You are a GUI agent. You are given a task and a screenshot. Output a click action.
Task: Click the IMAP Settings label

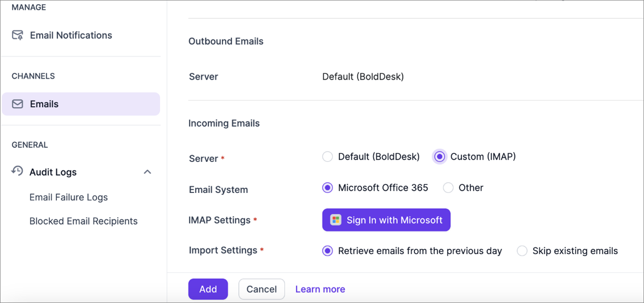[x=220, y=220]
